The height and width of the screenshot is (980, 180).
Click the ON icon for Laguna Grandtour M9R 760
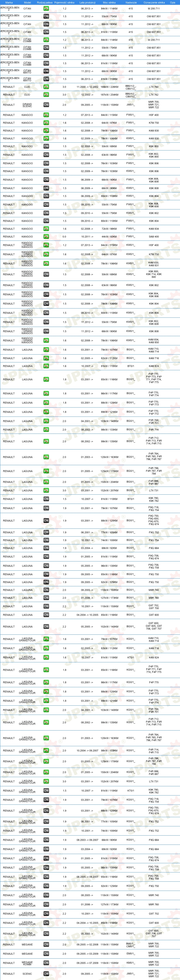[46, 904]
